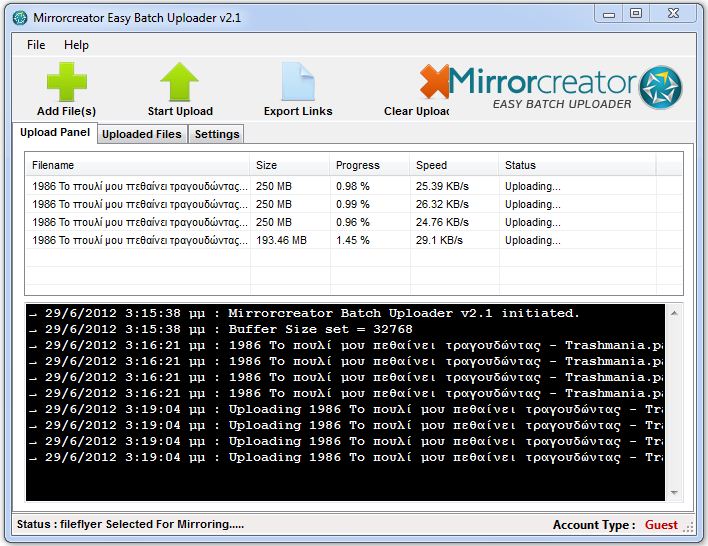The image size is (708, 546).
Task: Maximize the Mirrorcreator window
Action: pyautogui.click(x=636, y=14)
